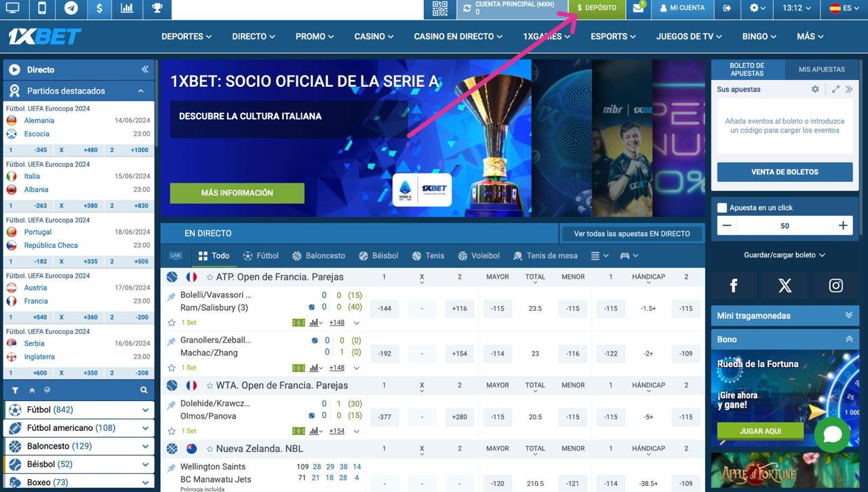The height and width of the screenshot is (492, 868).
Task: Favorite ATP Open de Francia league star
Action: tap(210, 277)
